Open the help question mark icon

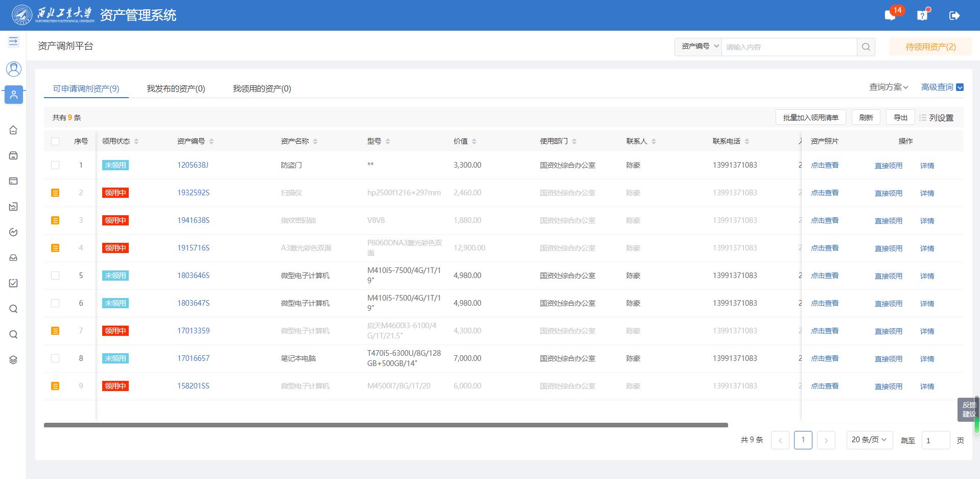point(922,15)
